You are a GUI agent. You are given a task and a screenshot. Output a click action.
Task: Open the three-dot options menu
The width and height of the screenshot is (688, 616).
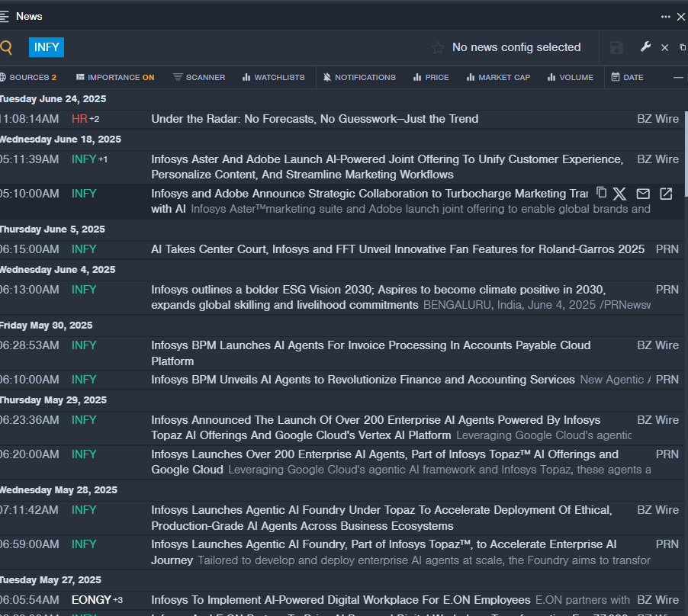(x=665, y=17)
